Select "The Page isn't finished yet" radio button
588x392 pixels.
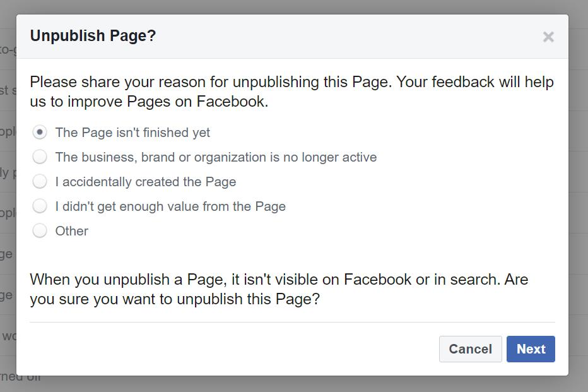(40, 133)
